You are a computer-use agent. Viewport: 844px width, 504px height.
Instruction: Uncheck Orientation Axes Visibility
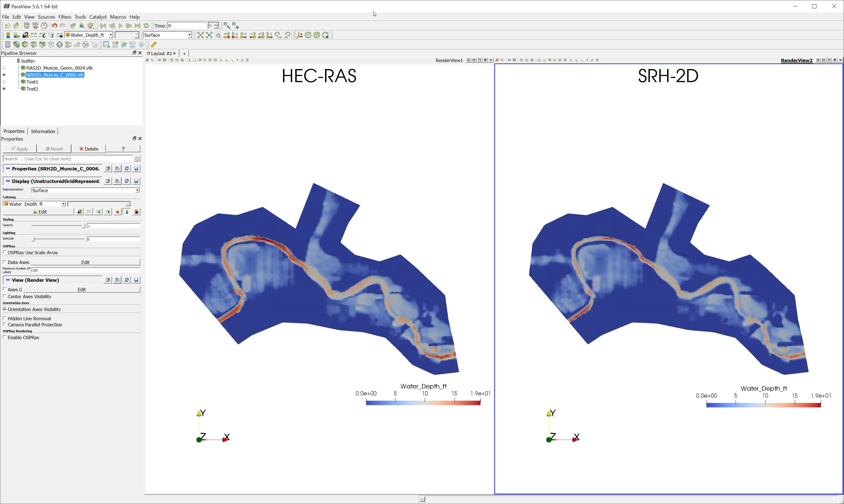[4, 309]
